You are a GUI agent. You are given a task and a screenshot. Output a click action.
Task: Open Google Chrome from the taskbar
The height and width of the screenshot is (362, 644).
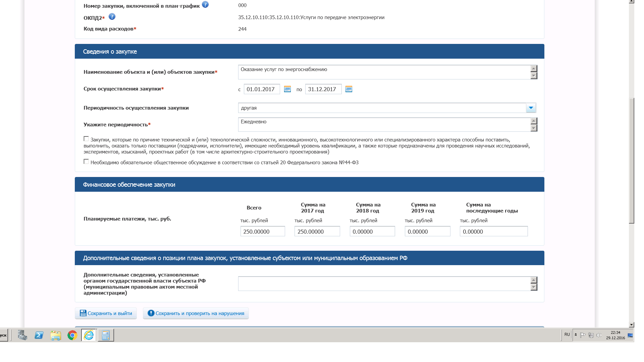point(72,335)
